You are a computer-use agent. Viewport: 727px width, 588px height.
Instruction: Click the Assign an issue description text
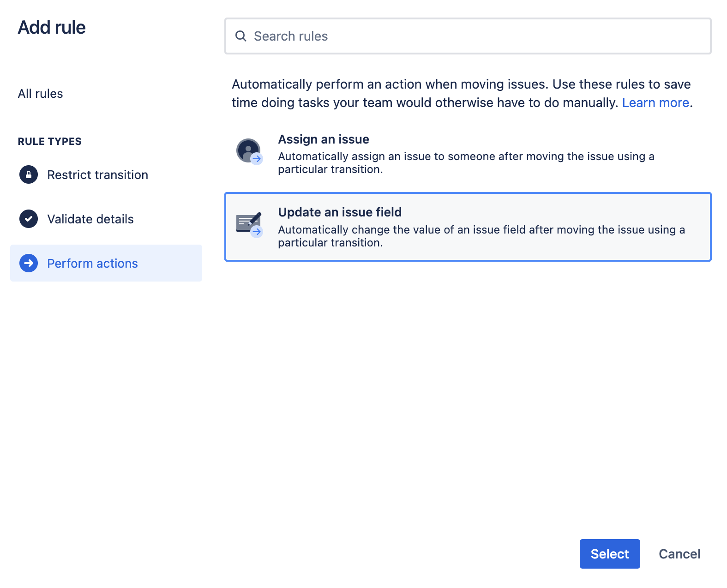465,163
